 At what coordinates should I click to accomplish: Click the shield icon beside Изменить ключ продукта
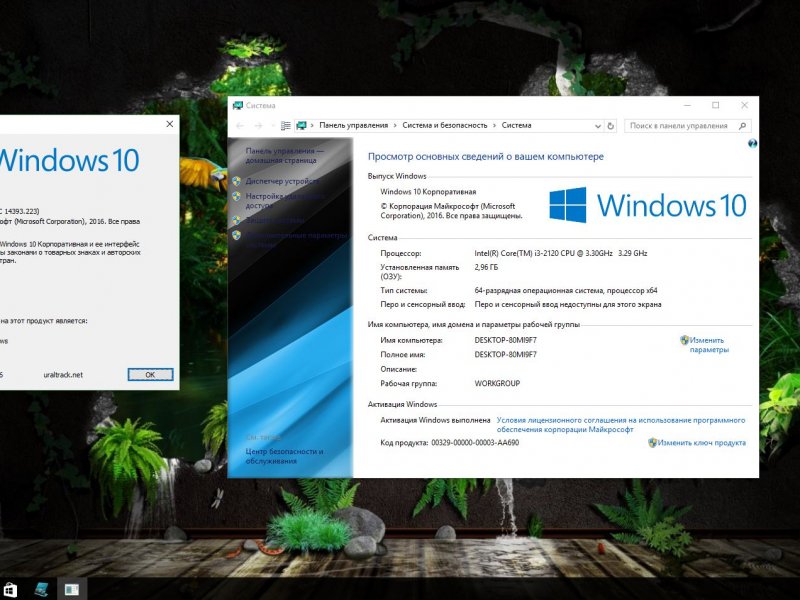point(652,442)
